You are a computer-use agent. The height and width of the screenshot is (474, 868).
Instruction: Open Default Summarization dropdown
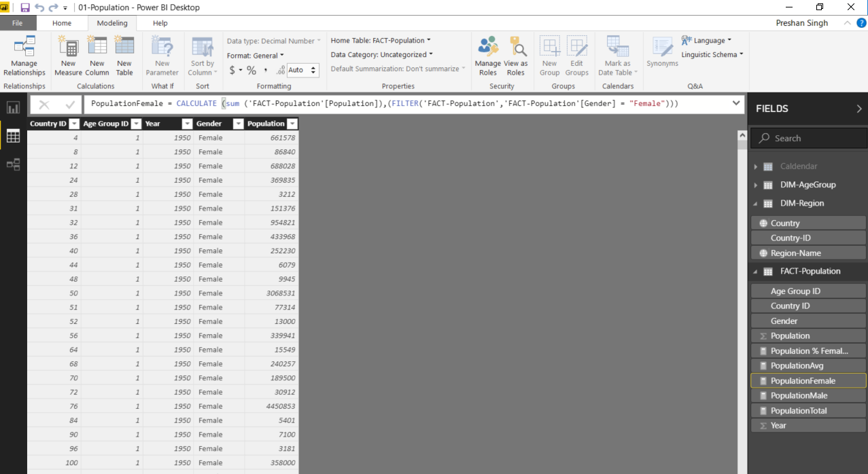click(398, 69)
